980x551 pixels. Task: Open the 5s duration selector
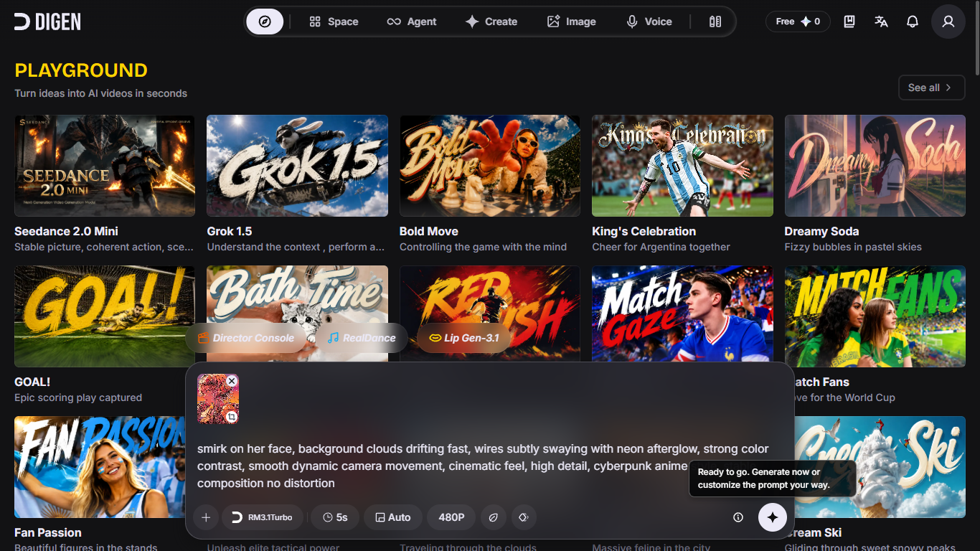tap(335, 517)
